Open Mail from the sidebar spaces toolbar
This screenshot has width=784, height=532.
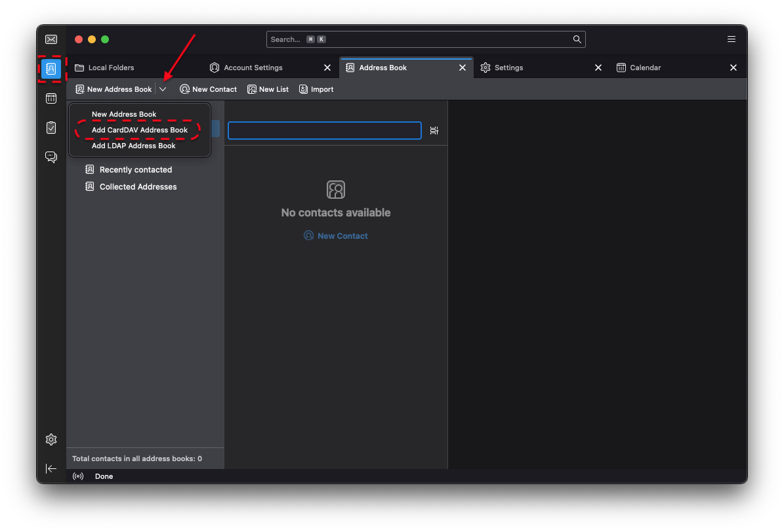tap(51, 39)
